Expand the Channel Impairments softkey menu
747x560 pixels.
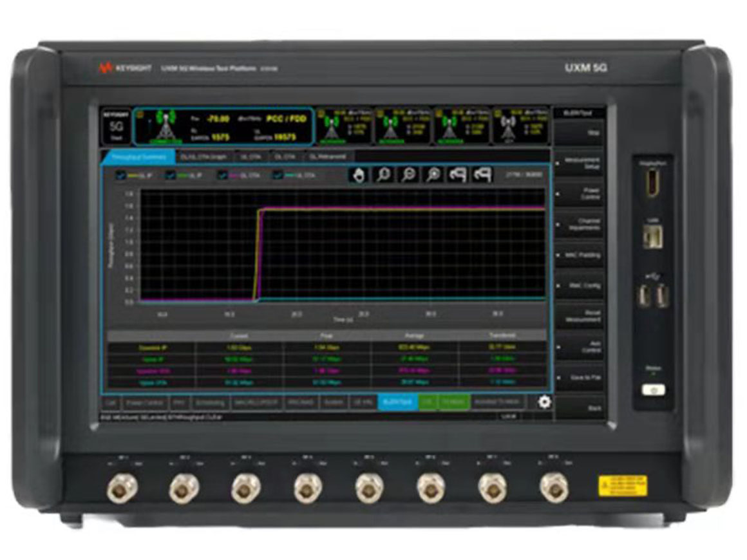(x=580, y=224)
